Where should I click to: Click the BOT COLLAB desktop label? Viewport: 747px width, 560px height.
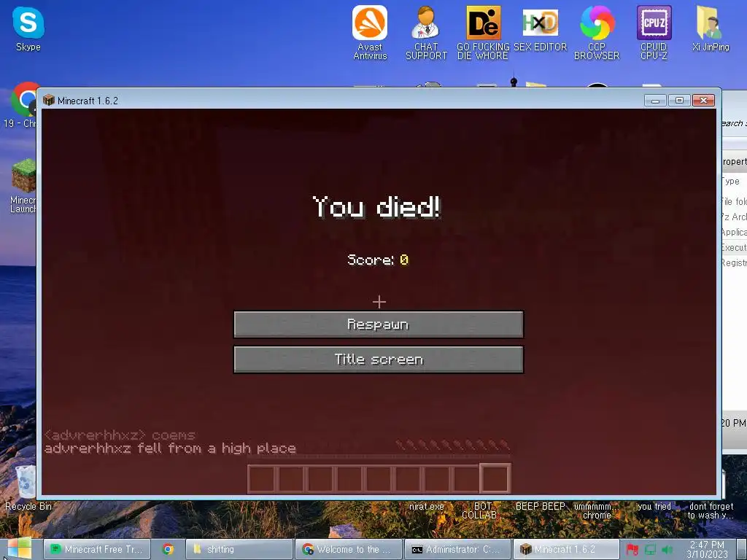483,510
